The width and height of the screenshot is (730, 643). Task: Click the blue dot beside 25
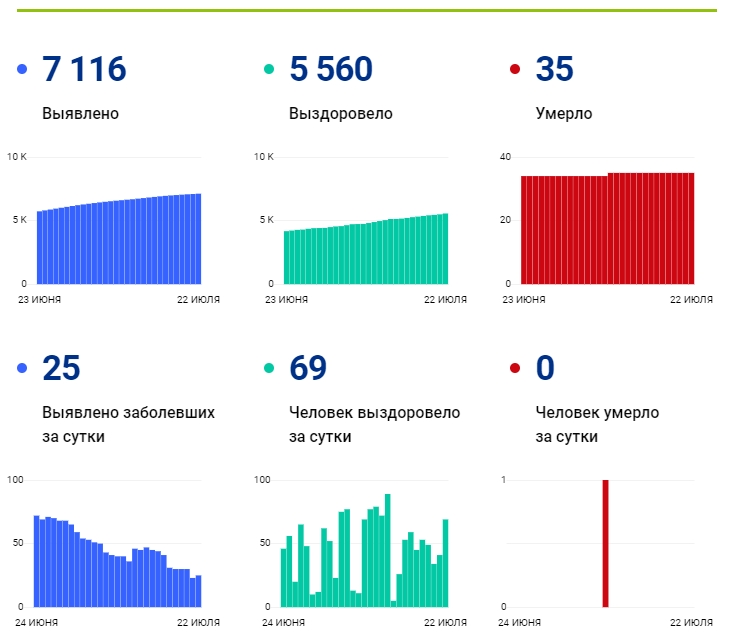pyautogui.click(x=22, y=369)
